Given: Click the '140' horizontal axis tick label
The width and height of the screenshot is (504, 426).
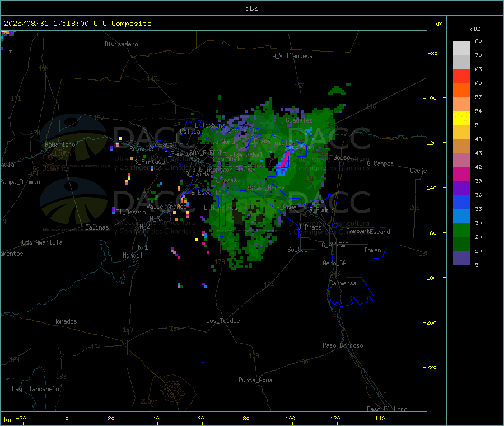Looking at the screenshot, I should 380,418.
